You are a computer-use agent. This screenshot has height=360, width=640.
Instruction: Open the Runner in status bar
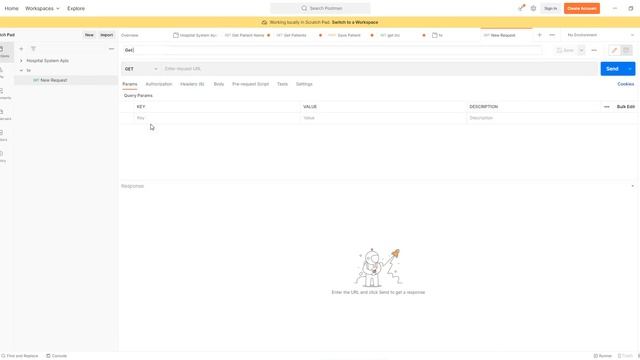[603, 356]
